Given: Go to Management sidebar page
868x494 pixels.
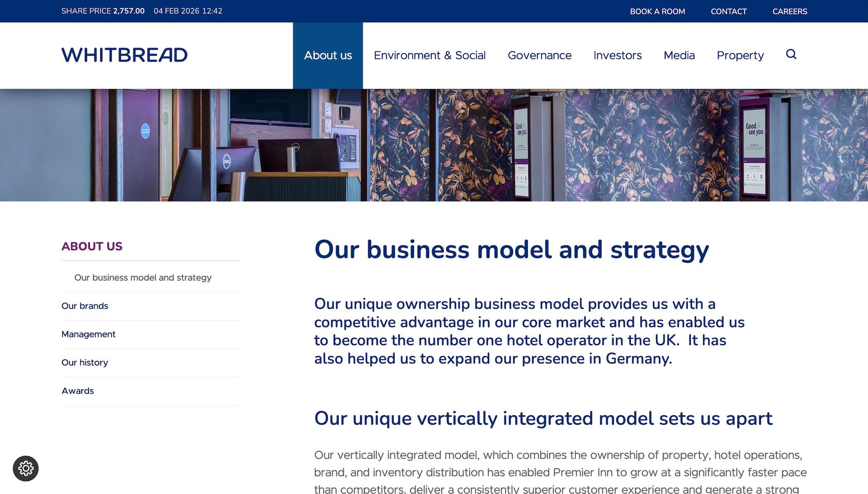Looking at the screenshot, I should [88, 334].
